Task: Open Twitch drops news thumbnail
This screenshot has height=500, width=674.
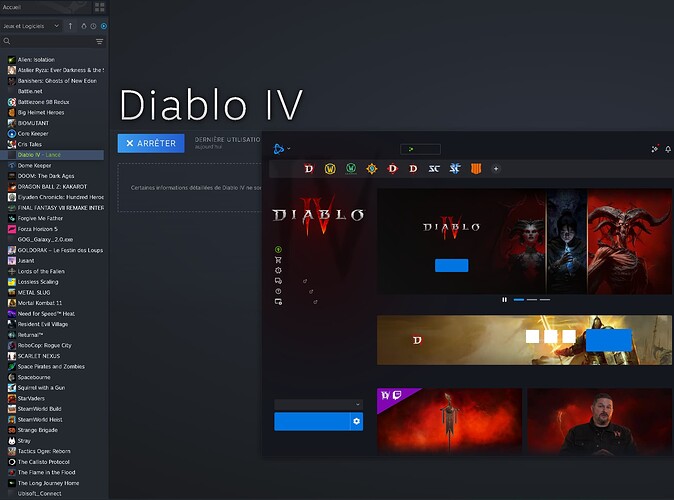Action: pos(449,420)
